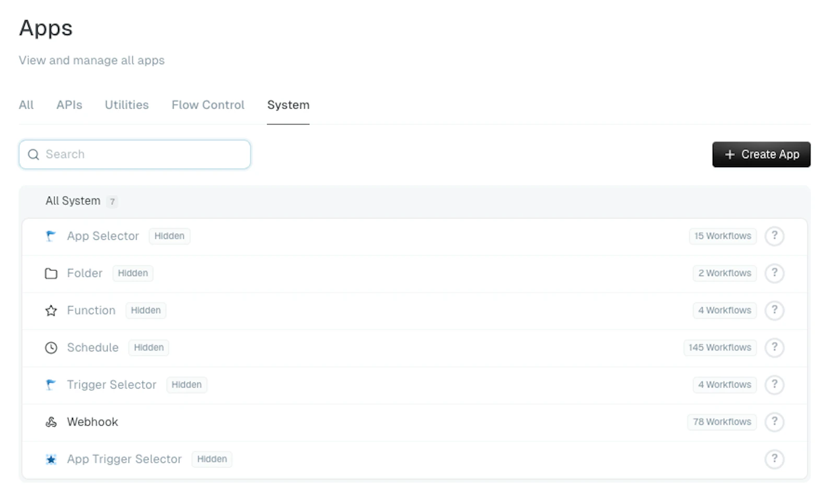Viewport: 836px width, 504px height.
Task: Click the All System count badge 7
Action: tap(112, 202)
